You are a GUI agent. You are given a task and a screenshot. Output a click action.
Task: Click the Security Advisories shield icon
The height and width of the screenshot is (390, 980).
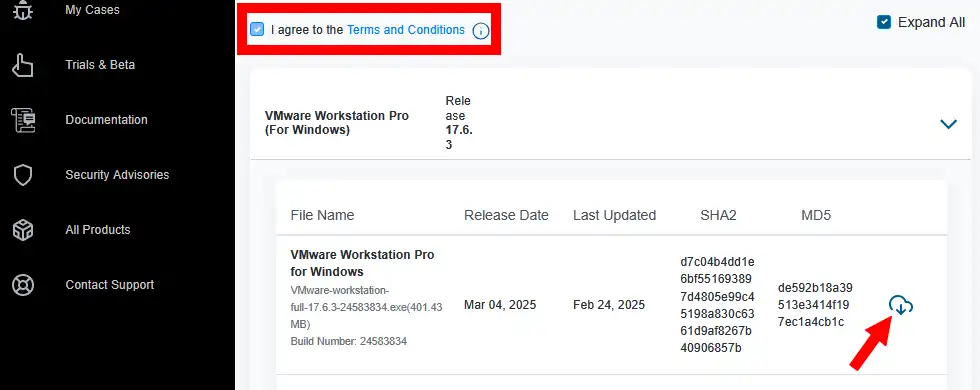pyautogui.click(x=23, y=175)
